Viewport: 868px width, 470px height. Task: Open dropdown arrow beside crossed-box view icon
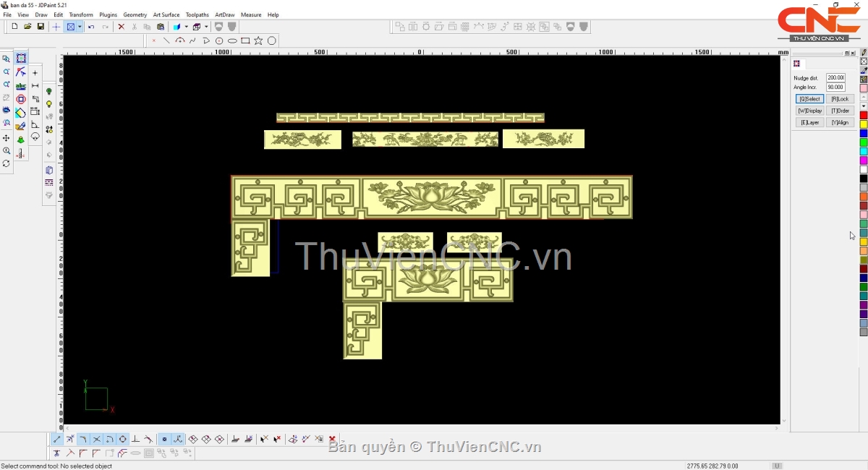[80, 27]
